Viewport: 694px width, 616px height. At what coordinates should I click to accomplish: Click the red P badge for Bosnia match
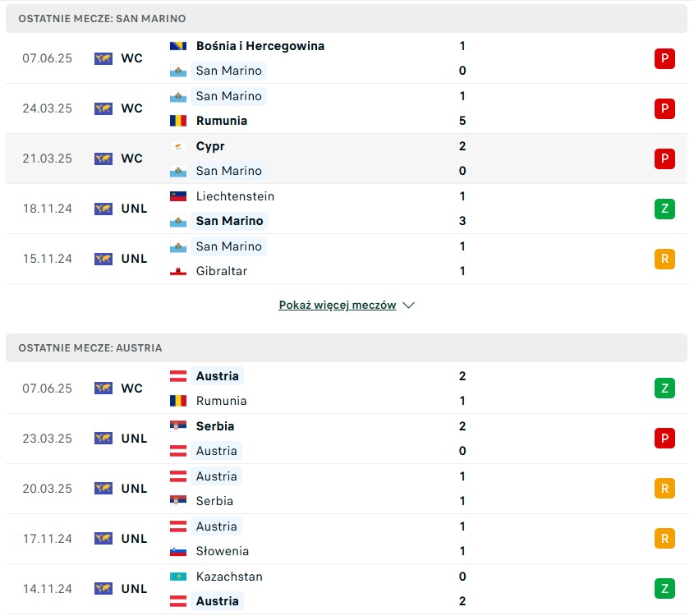click(664, 58)
